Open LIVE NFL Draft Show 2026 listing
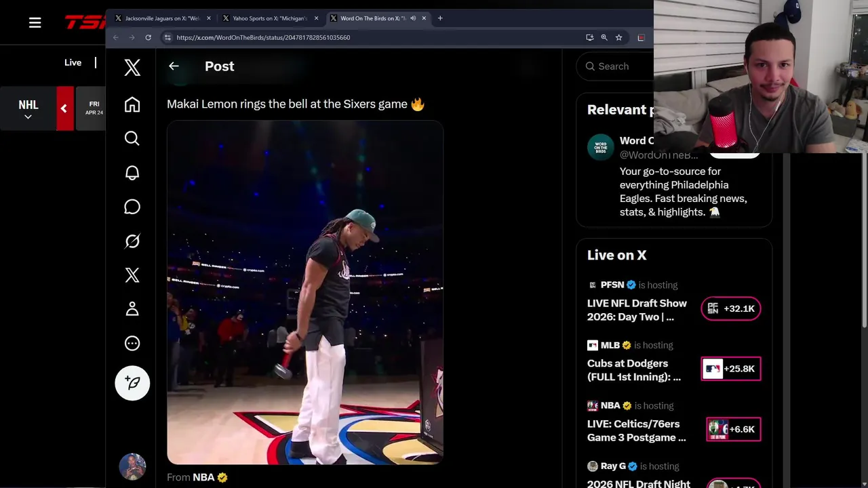The height and width of the screenshot is (488, 868). [637, 310]
